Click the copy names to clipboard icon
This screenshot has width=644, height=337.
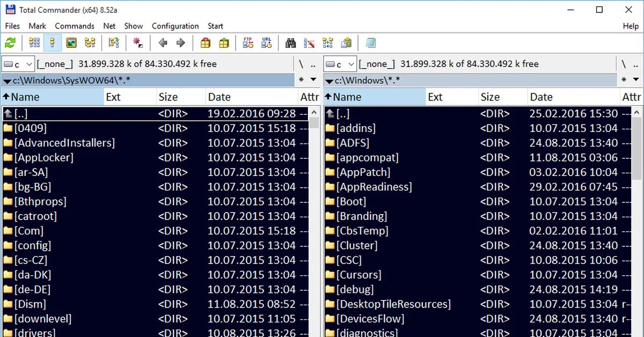[346, 43]
